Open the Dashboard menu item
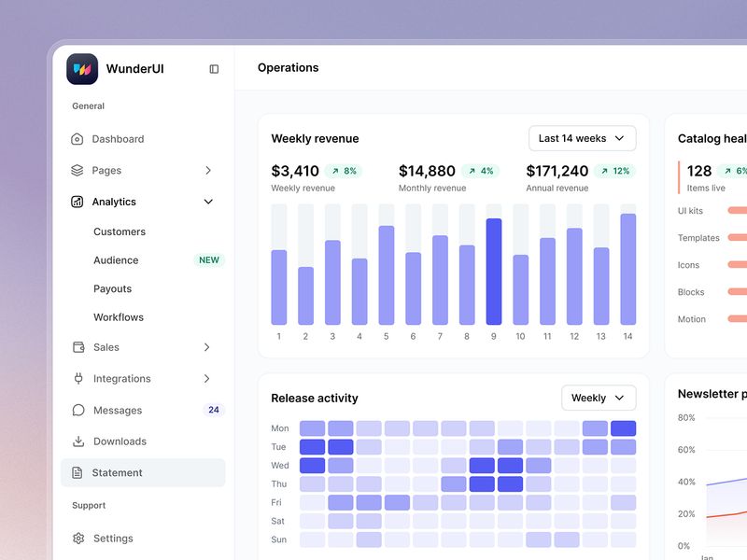 pos(143,139)
